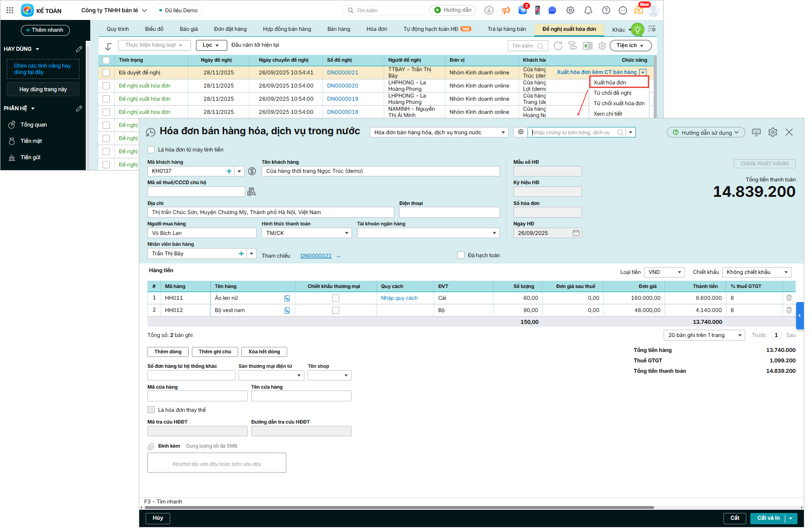Switch to the 'Báo giá' tab

pos(189,29)
